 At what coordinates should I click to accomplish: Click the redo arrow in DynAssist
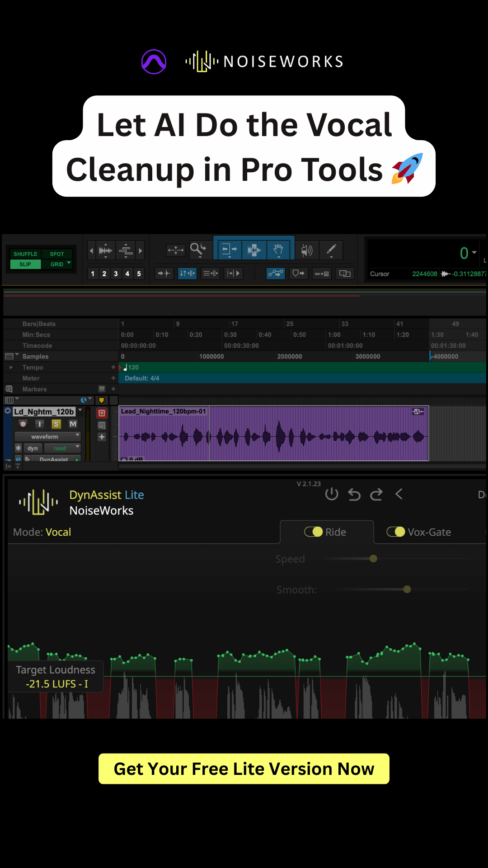(x=376, y=495)
